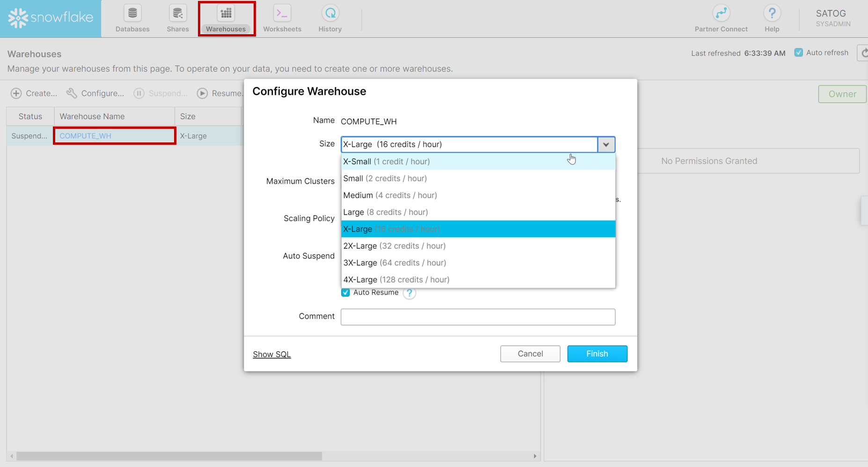Screen dimensions: 868x467
Task: Click the No Permissions Granted text
Action: pyautogui.click(x=709, y=161)
